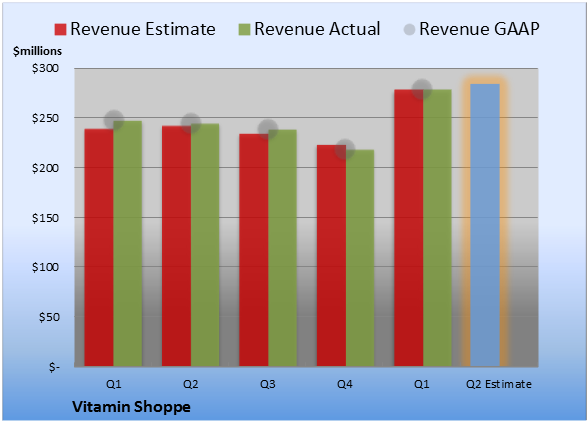Click the GAAP marker above Q4
The width and height of the screenshot is (588, 422).
coord(345,149)
